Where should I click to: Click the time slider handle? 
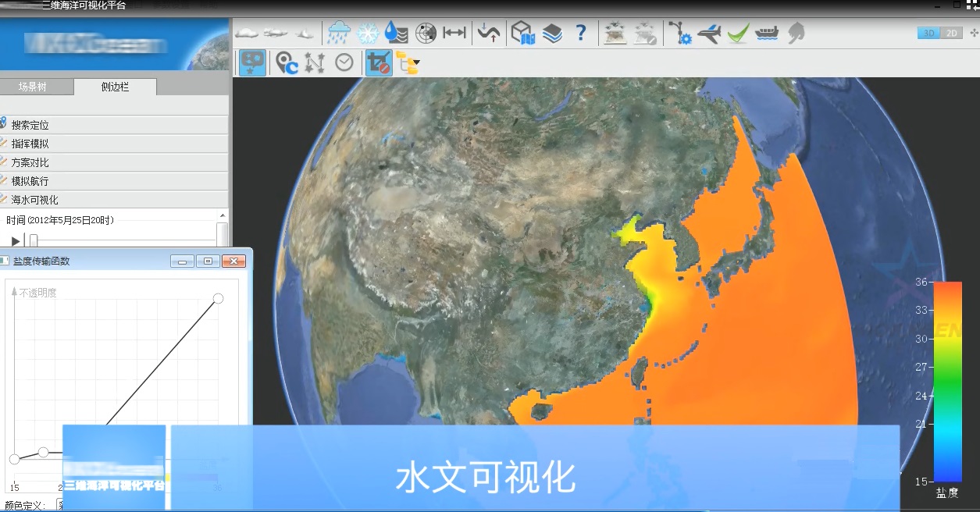[x=34, y=241]
